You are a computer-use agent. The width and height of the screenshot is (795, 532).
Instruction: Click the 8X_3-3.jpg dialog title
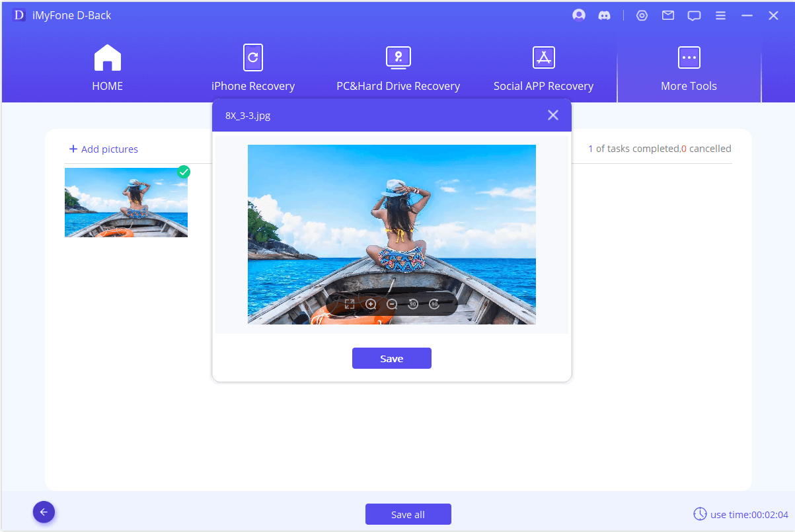248,115
